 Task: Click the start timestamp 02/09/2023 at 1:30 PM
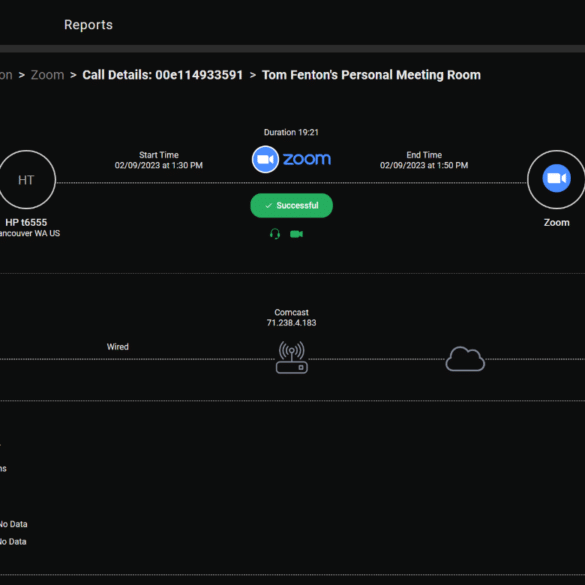[159, 165]
